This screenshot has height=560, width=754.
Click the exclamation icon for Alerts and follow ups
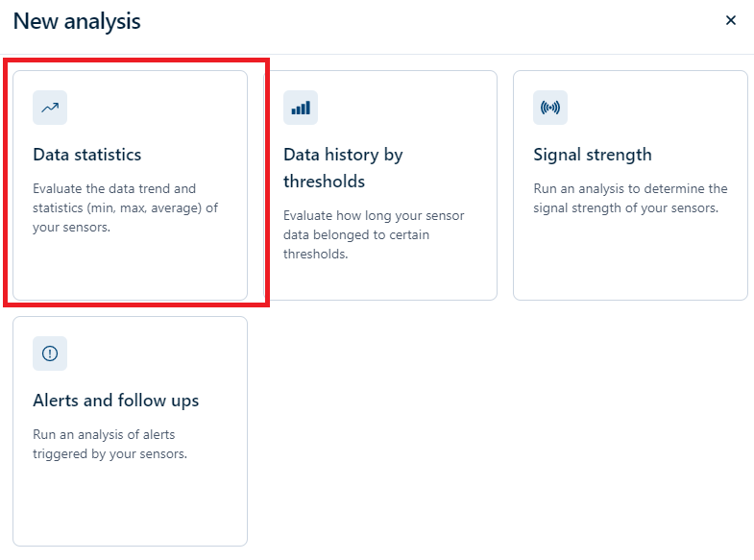(x=50, y=353)
